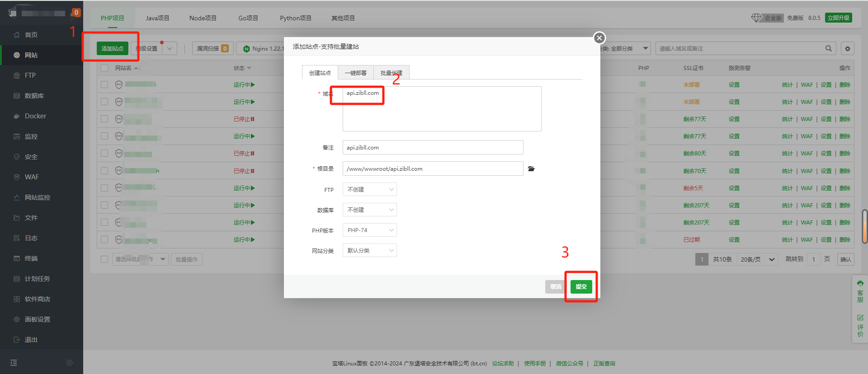Screen dimensions: 868x374
Task: Open the 终端 terminal section
Action: click(x=31, y=258)
